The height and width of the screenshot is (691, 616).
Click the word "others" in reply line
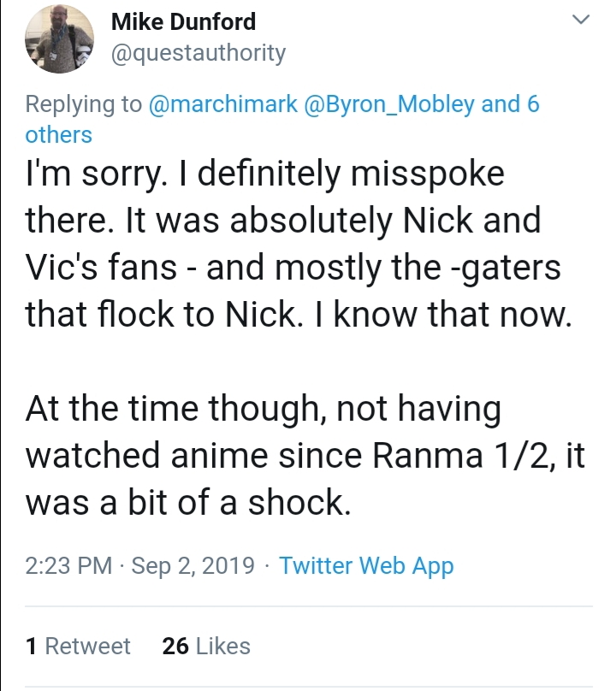tap(59, 135)
